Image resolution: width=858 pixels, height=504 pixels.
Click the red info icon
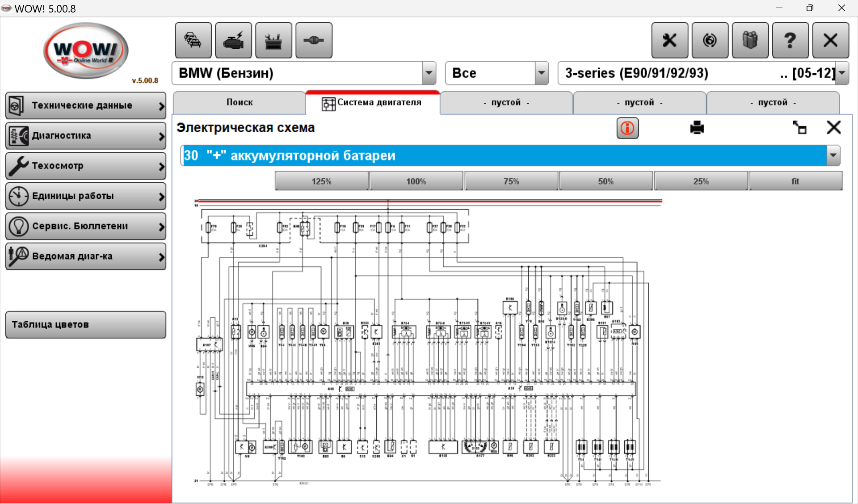click(x=627, y=128)
